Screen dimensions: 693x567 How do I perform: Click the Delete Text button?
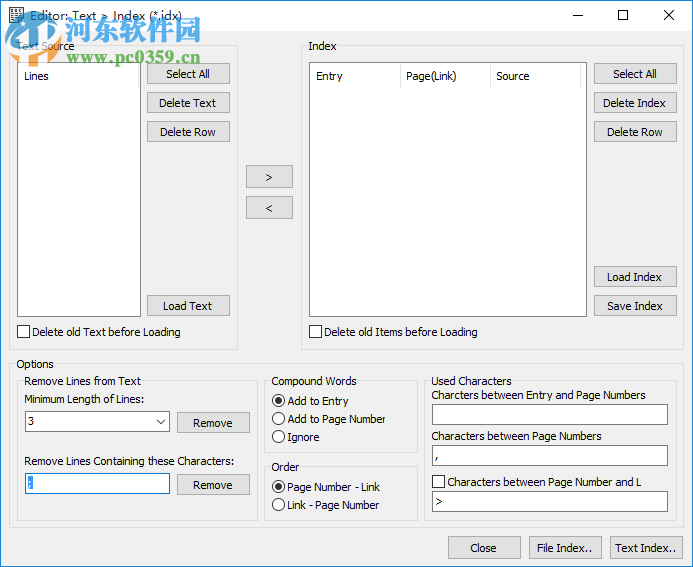(x=188, y=103)
